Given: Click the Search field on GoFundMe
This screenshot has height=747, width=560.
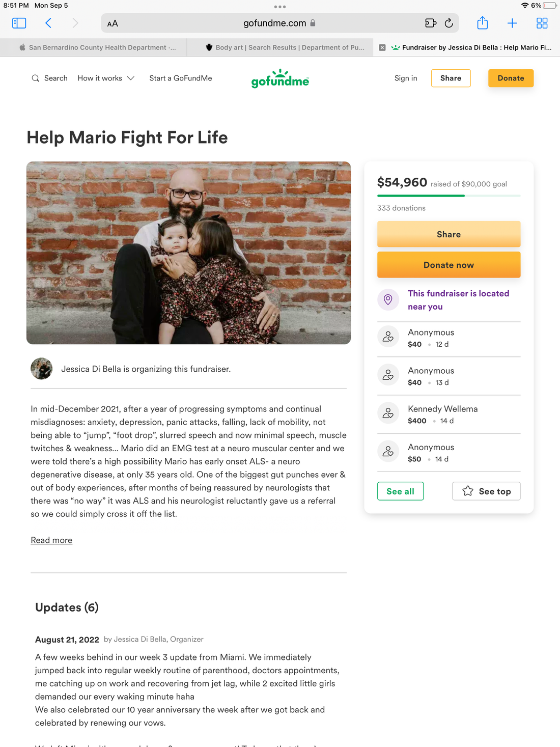Looking at the screenshot, I should (x=49, y=78).
